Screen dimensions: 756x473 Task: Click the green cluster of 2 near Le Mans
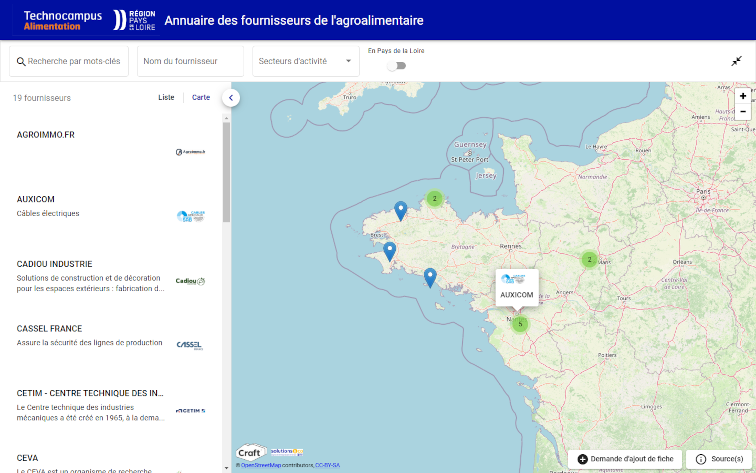[x=589, y=259]
